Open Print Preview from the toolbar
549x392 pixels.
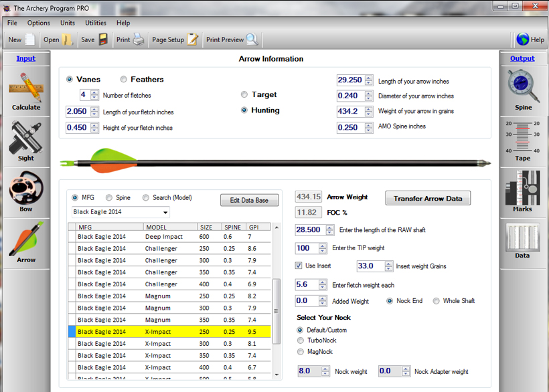tap(232, 39)
